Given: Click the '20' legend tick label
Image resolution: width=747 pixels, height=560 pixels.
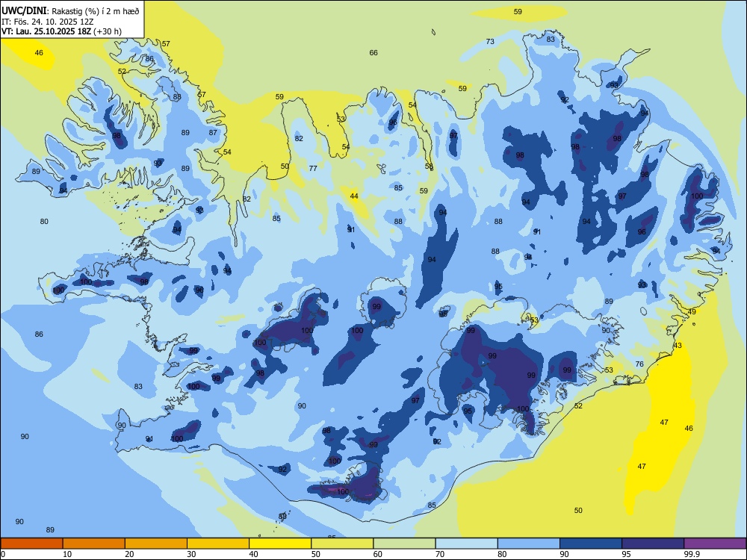Looking at the screenshot, I should click(129, 554).
